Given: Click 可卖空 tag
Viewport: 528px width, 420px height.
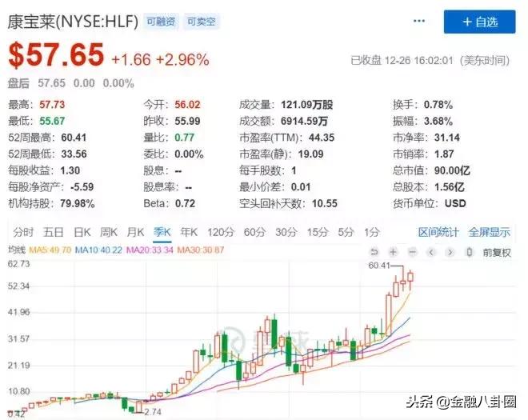Looking at the screenshot, I should [x=202, y=22].
